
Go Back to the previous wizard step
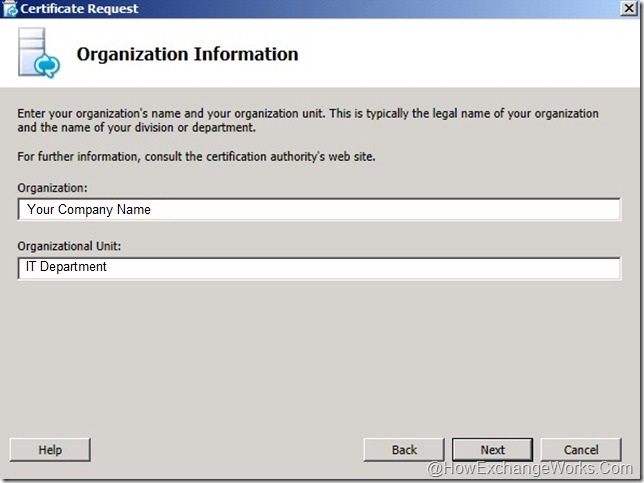click(404, 450)
